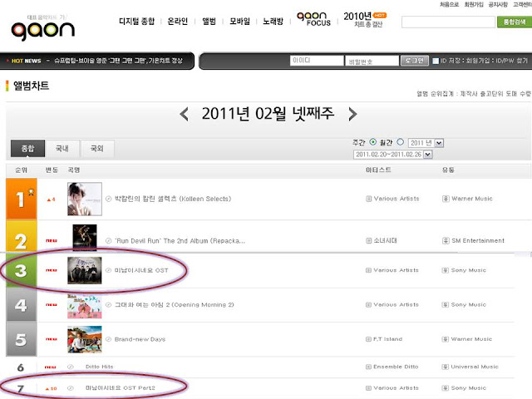Click the top search input field
Image resolution: width=532 pixels, height=399 pixels.
(x=448, y=22)
